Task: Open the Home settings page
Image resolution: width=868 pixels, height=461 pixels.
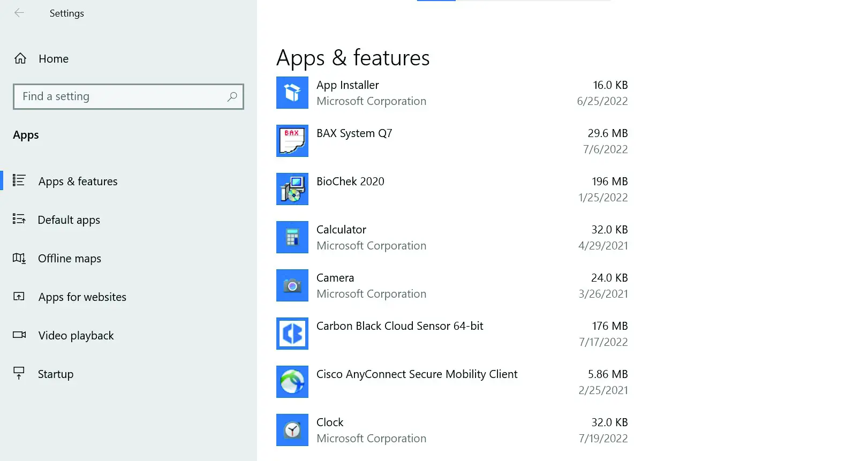Action: [53, 59]
